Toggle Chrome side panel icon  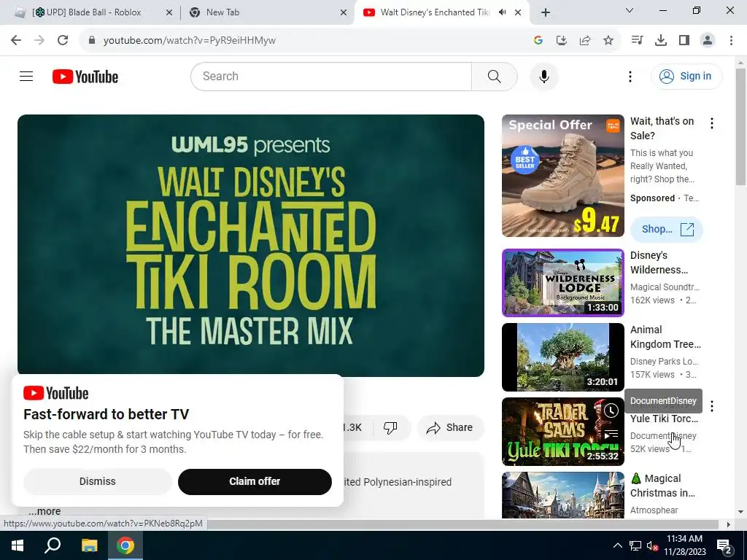pos(684,40)
